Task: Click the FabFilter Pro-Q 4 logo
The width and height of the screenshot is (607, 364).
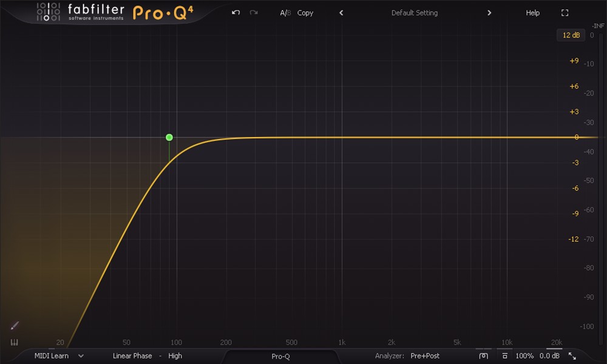Action: [115, 12]
